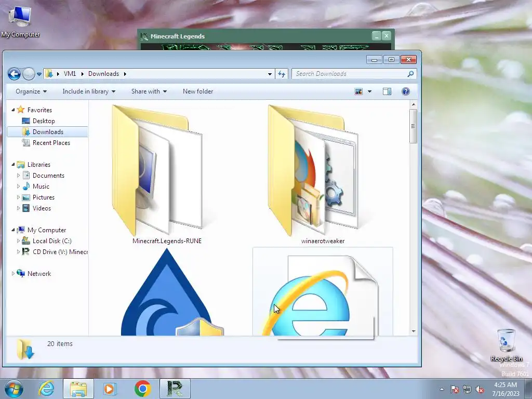
Task: Collapse the My Computer tree group
Action: (x=13, y=230)
